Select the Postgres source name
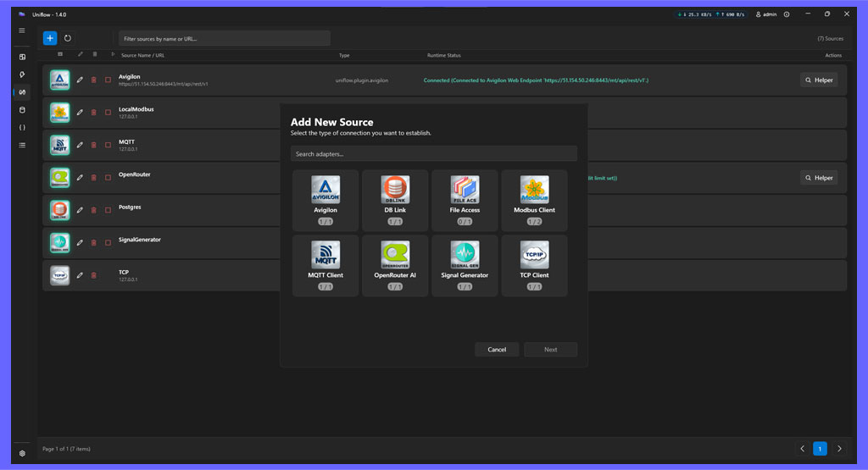 (130, 207)
